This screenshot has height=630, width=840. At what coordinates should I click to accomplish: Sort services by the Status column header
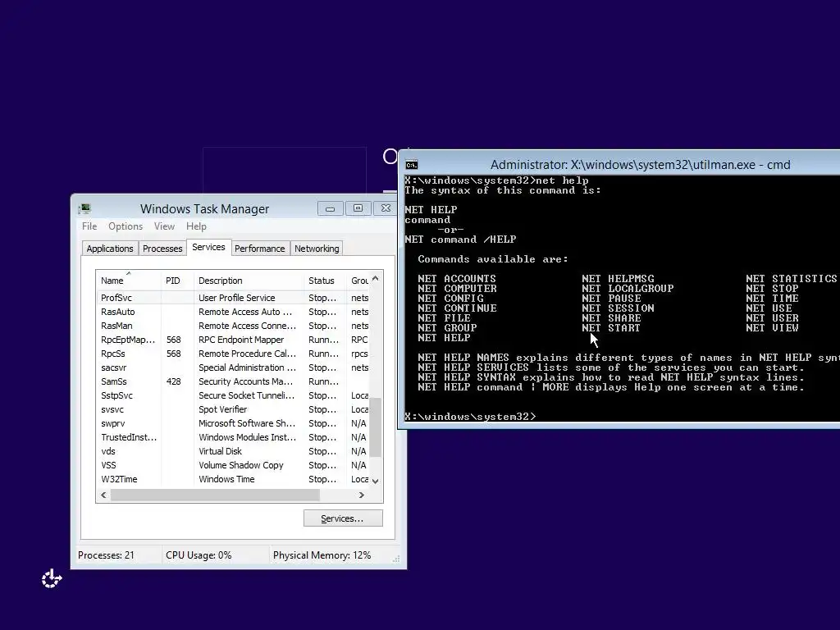325,281
